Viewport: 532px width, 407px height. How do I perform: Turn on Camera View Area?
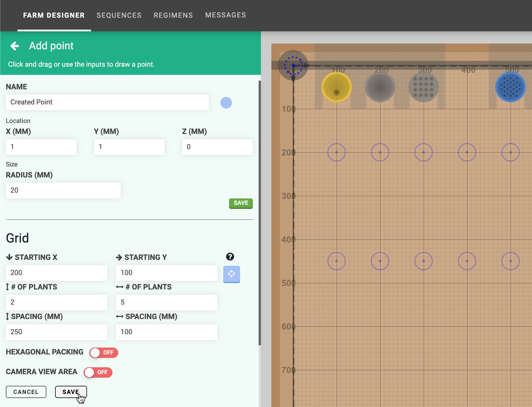tap(98, 372)
